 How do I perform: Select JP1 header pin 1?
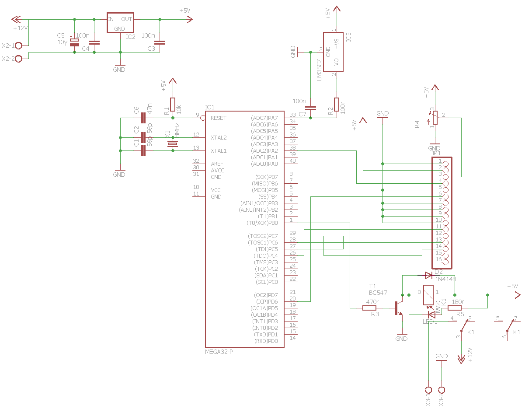(445, 164)
